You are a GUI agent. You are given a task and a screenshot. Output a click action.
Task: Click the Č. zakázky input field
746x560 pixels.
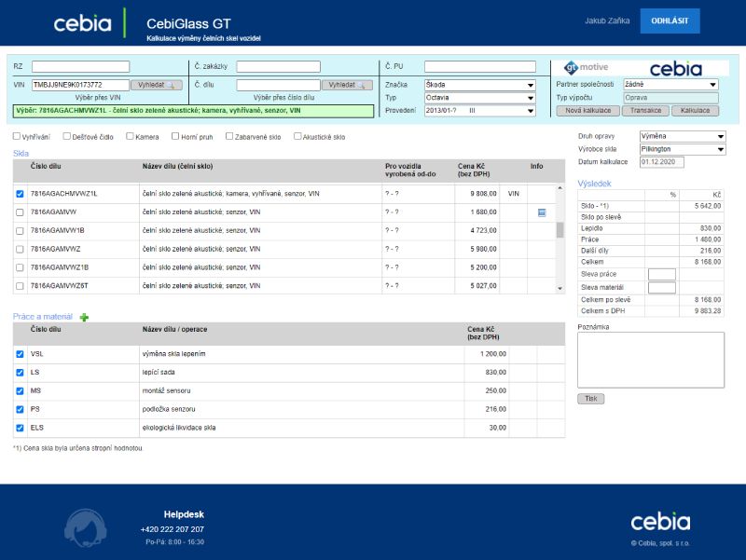pyautogui.click(x=278, y=66)
